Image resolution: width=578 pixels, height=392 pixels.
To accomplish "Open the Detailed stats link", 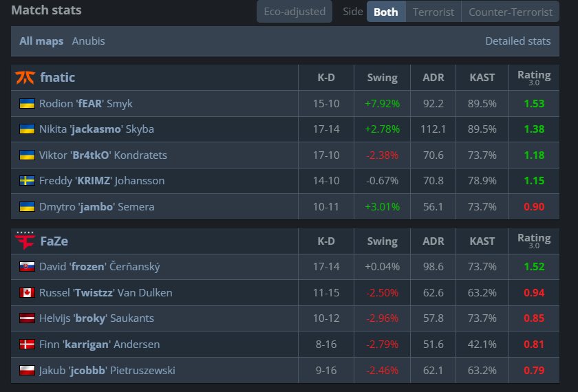I will (517, 41).
